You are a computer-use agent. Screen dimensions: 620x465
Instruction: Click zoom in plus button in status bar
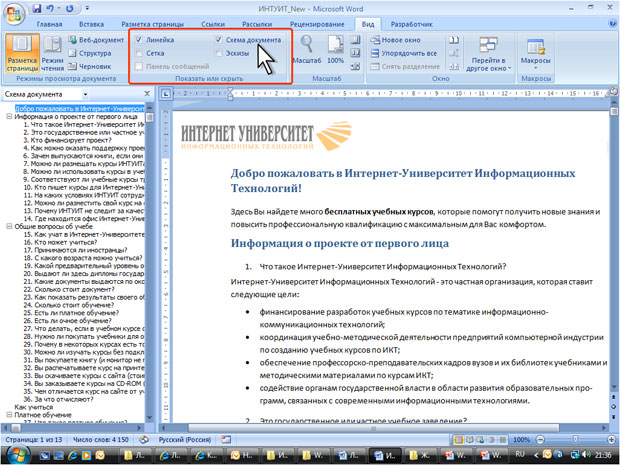tap(611, 440)
